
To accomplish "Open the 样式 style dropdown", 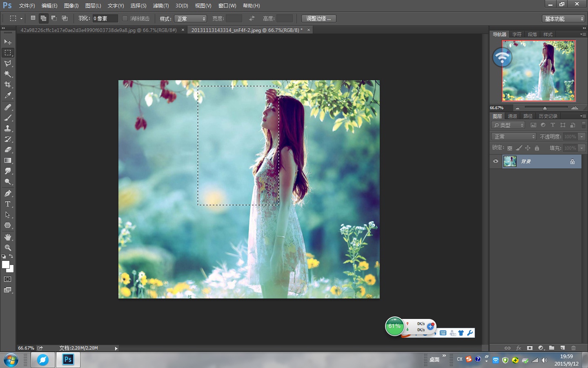I will click(x=191, y=18).
